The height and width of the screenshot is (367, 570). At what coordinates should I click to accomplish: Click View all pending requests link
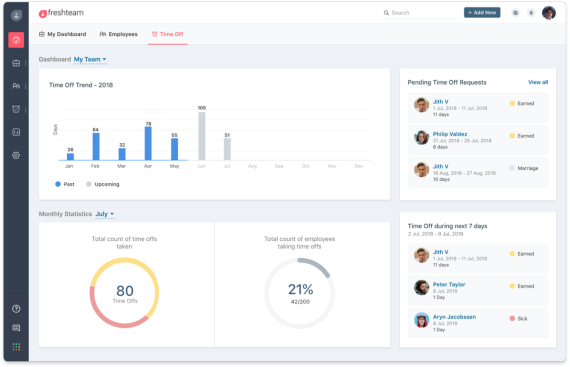[x=538, y=82]
